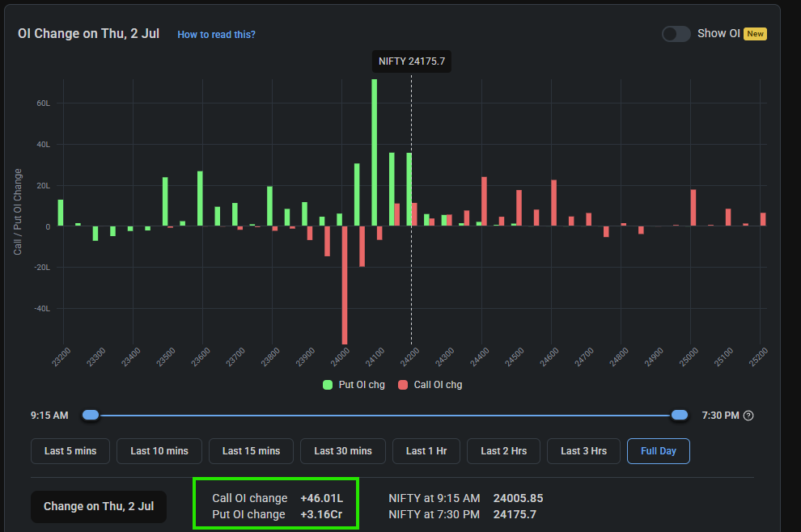The image size is (801, 532).
Task: Click the Put OI chg legend text
Action: coord(362,385)
